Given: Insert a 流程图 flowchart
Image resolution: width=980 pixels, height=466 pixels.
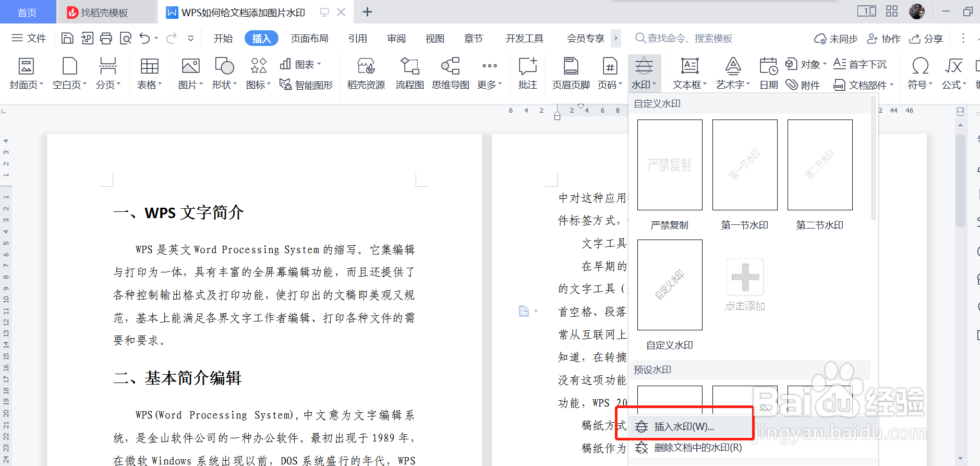Looking at the screenshot, I should (410, 73).
